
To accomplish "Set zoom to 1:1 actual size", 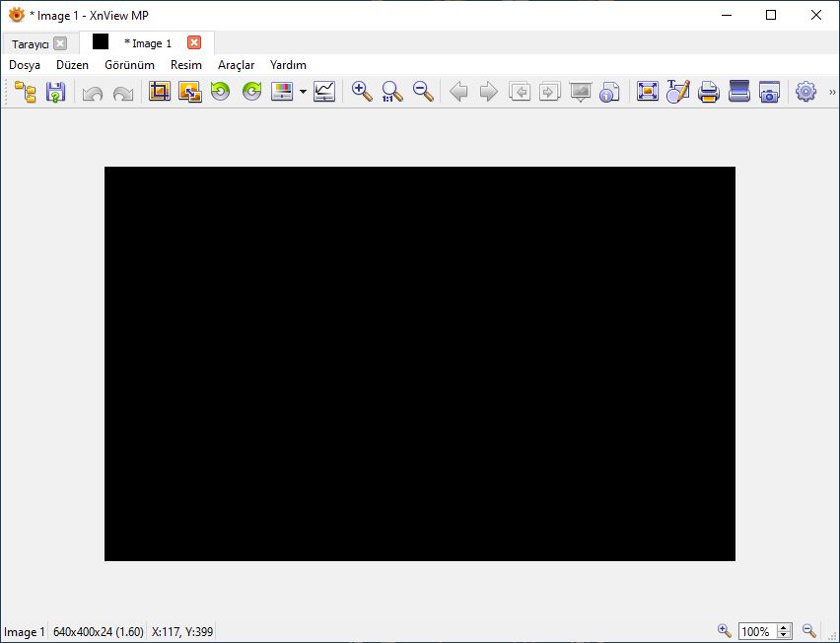I will coord(392,92).
